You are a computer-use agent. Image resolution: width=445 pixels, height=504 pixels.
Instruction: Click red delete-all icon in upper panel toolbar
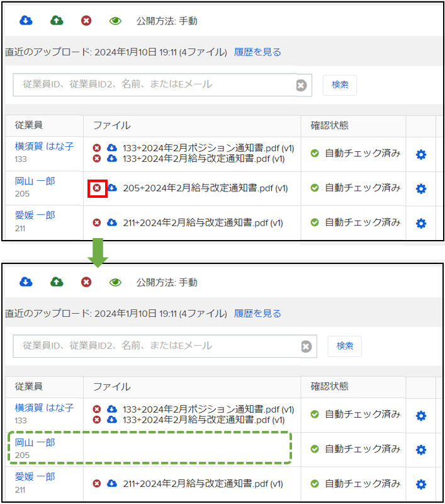pyautogui.click(x=86, y=21)
